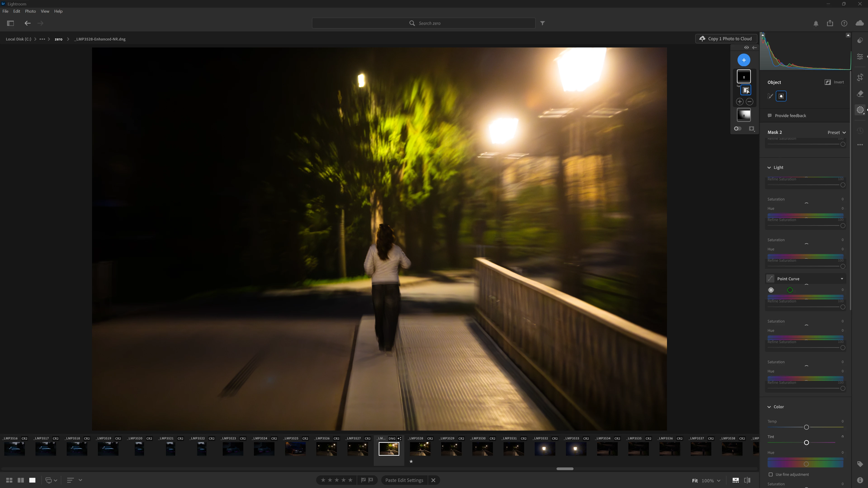Screen dimensions: 868x488
Task: Open the Presets panel icon
Action: click(x=860, y=40)
